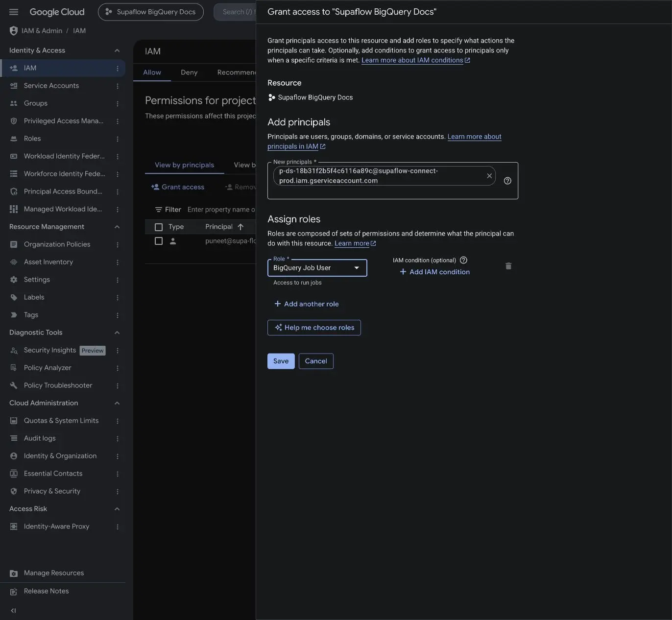Open Essential Contacts in the sidebar
This screenshot has width=672, height=620.
point(53,474)
